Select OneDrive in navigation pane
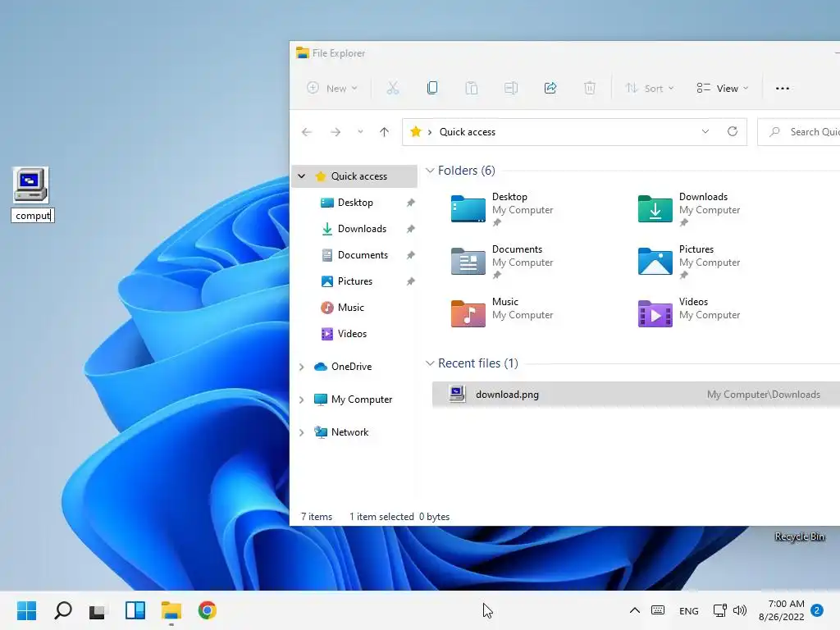 click(x=351, y=367)
